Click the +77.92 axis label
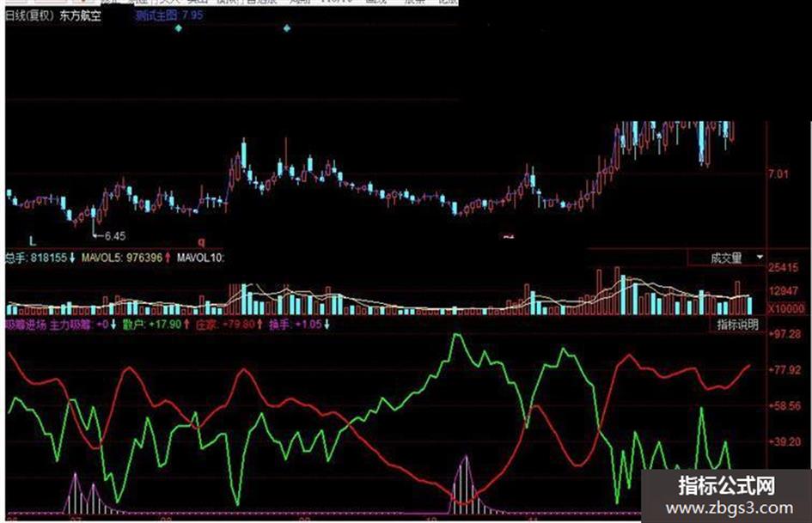Viewport: 812px width, 523px height. point(785,370)
